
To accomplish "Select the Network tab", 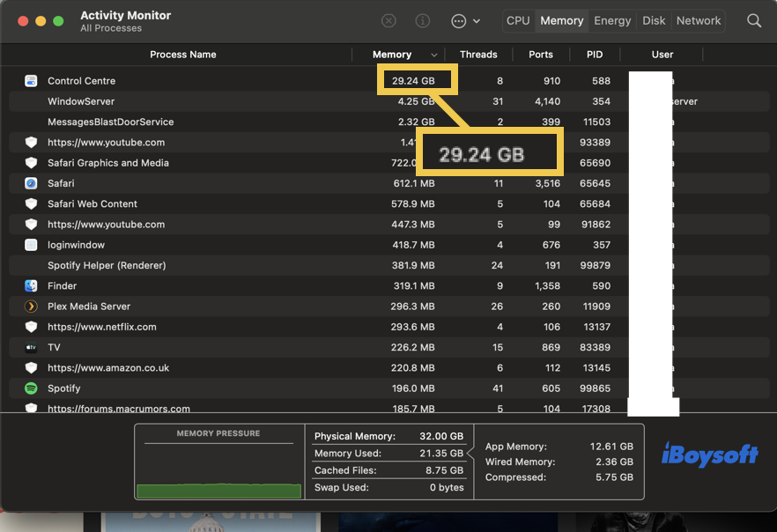I will [699, 20].
